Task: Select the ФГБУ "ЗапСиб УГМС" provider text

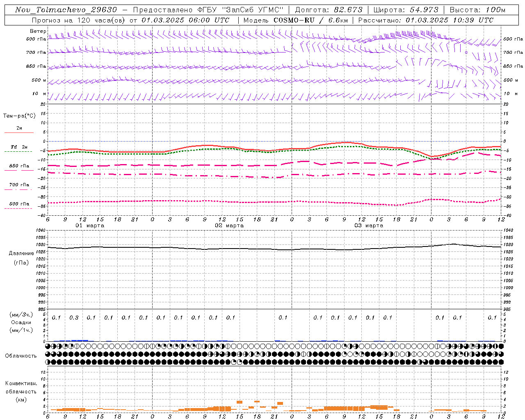Action: click(x=240, y=10)
